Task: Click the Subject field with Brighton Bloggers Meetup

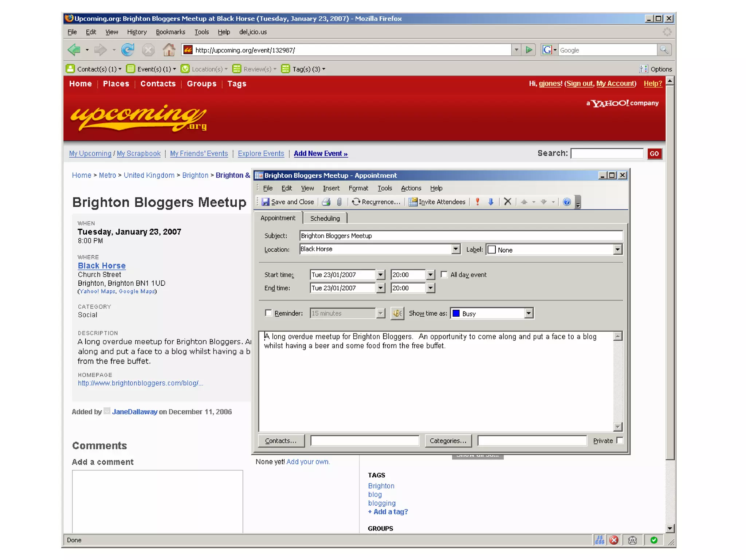Action: [x=461, y=236]
